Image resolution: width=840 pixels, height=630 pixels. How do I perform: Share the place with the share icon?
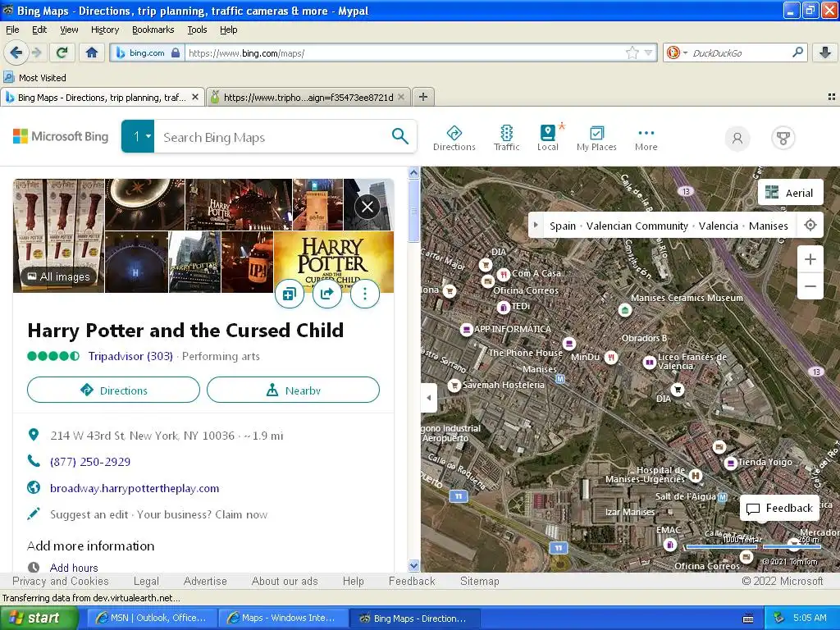coord(326,294)
